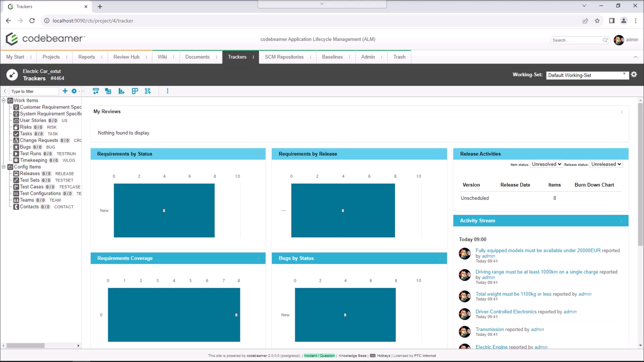This screenshot has width=644, height=362.
Task: Switch to the Wiki tab
Action: point(162,57)
